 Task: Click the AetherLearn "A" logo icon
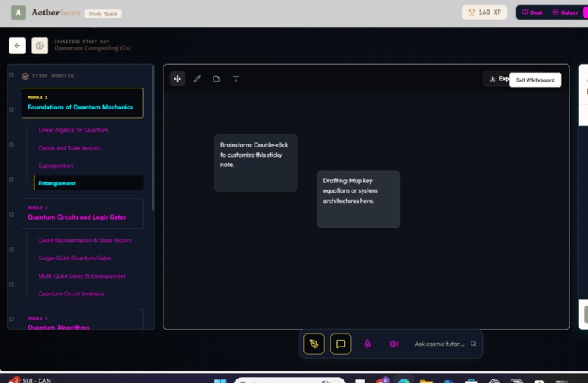(x=18, y=12)
